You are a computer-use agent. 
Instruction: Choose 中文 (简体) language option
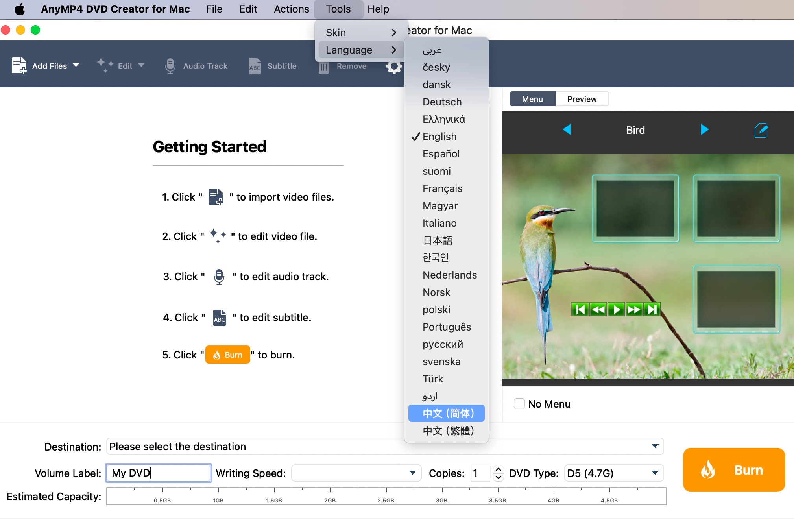448,413
